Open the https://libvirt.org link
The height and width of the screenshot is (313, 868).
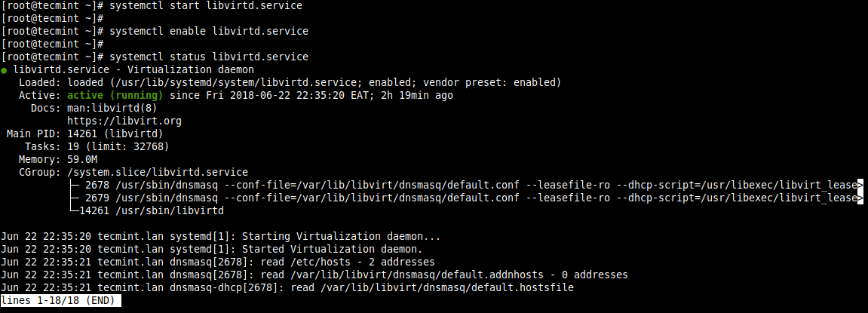[124, 121]
